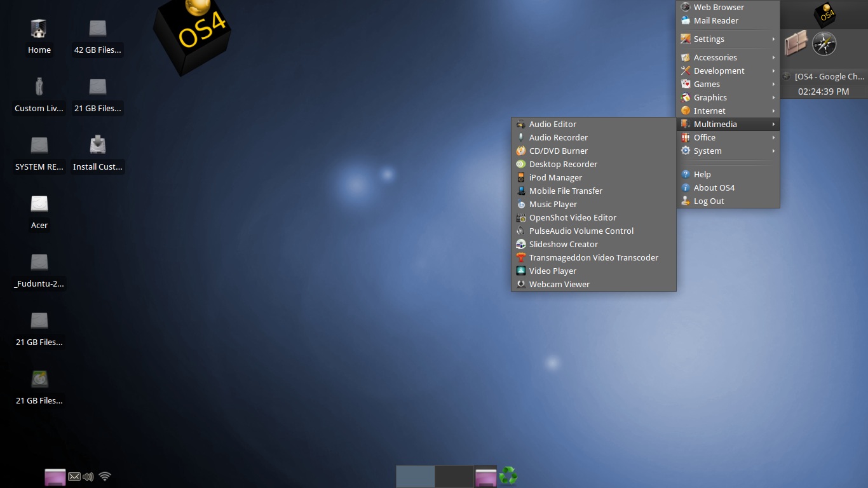Screen dimensions: 868x488
Task: Launch the compass browser icon in panel
Action: (824, 44)
